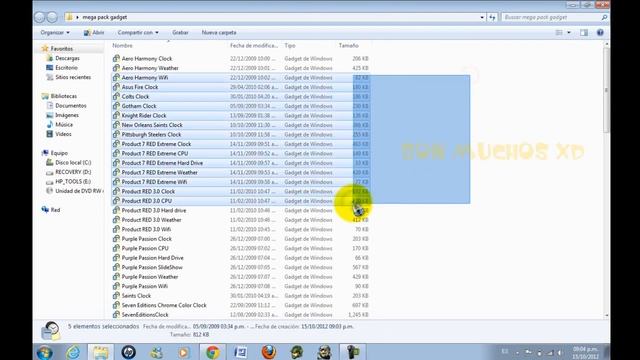Select Escritorio in the navigation pane
This screenshot has height=360, width=640.
pyautogui.click(x=66, y=68)
